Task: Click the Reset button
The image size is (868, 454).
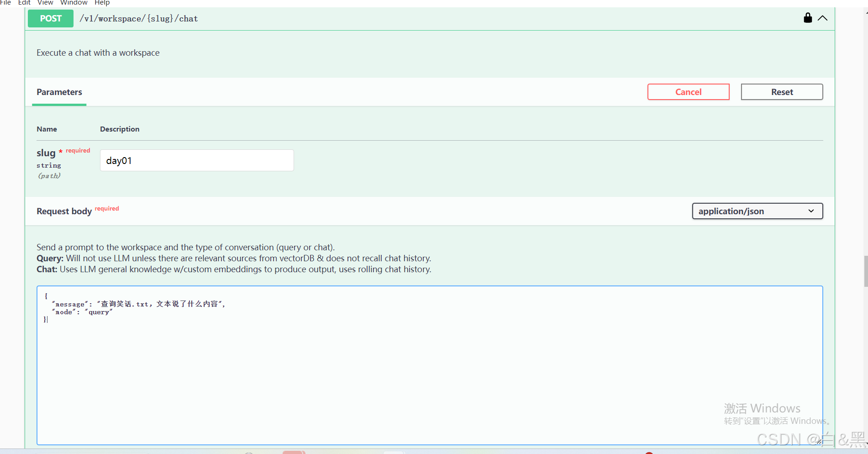Action: click(782, 92)
